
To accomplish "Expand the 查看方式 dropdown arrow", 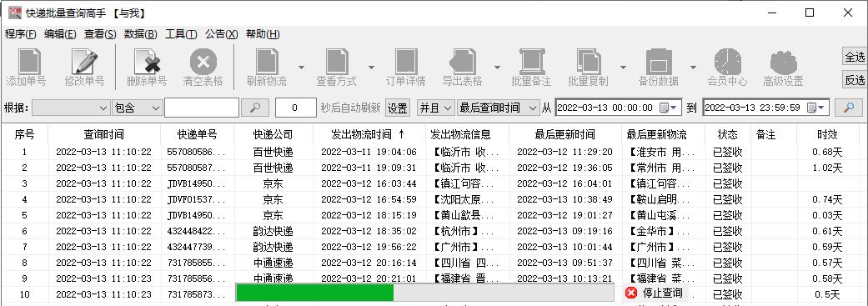I will [371, 67].
